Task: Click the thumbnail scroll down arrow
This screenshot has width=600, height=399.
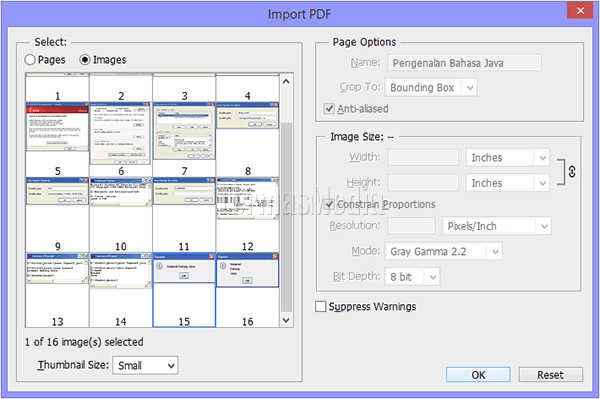Action: [286, 320]
